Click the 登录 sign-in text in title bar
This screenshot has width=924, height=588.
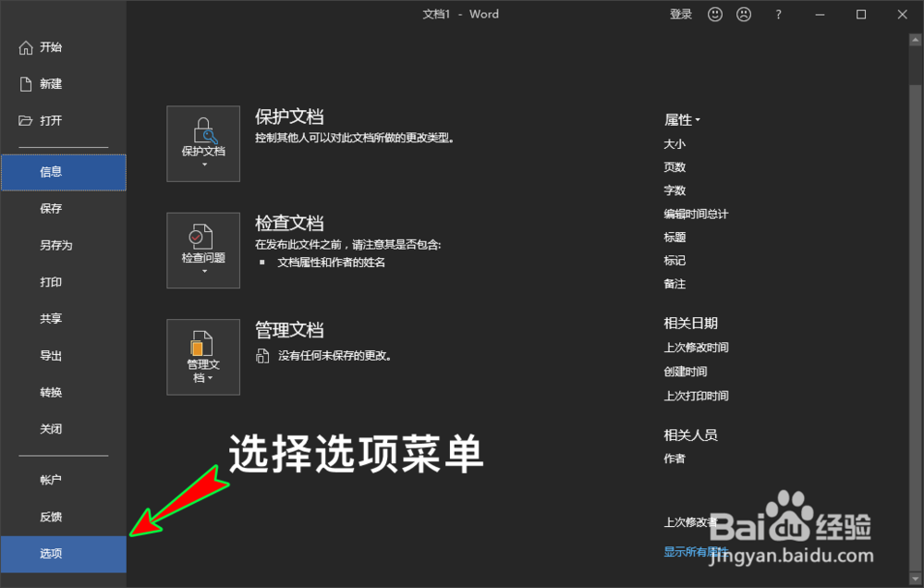(x=680, y=14)
